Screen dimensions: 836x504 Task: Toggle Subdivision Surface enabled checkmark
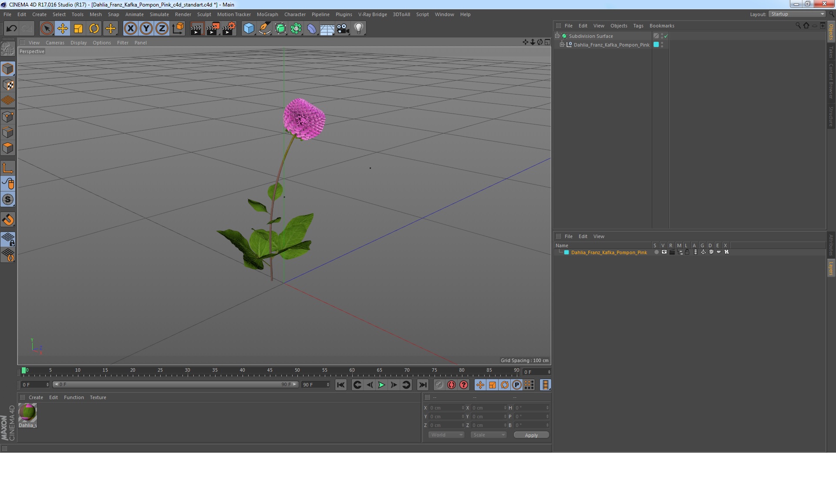click(666, 36)
